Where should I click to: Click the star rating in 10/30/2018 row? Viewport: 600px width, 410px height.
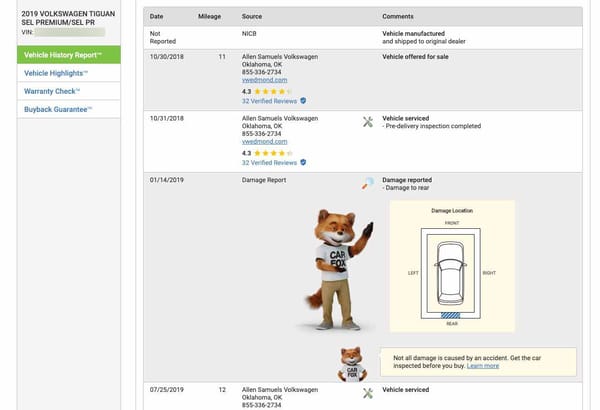click(x=273, y=91)
